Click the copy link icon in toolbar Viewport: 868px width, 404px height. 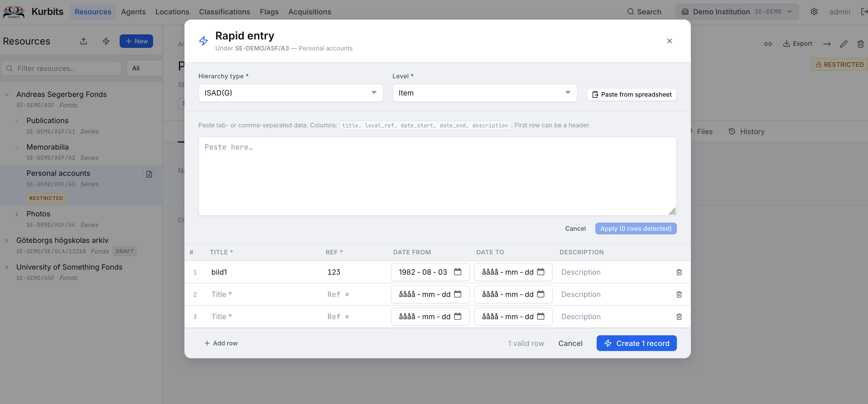(768, 43)
